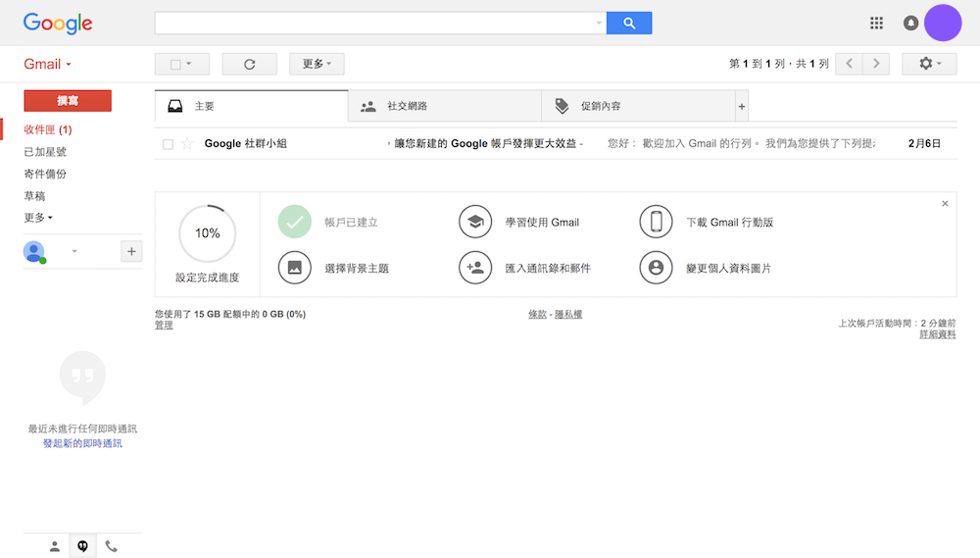Click the 發起新的即時通訊 link
Image resolution: width=980 pixels, height=558 pixels.
tap(82, 443)
